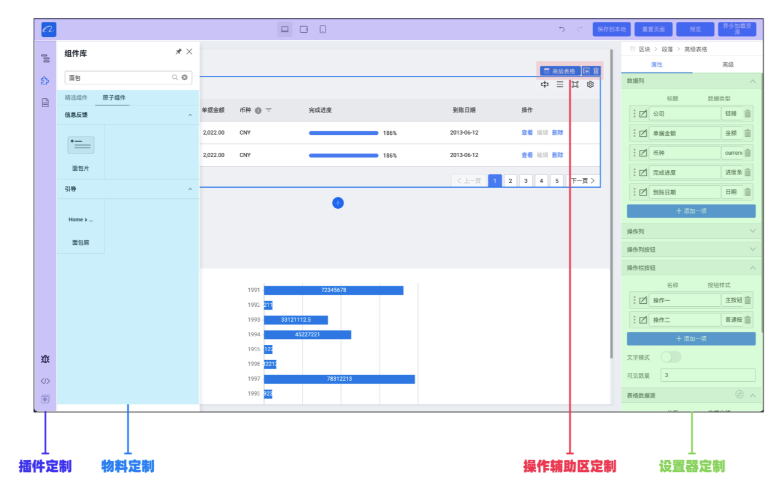Switch to the 高级 settings tab
Screen dimensions: 779x490
point(728,65)
